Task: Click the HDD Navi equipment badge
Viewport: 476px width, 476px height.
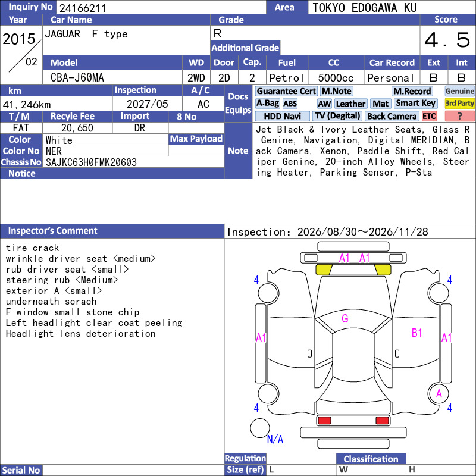Action: 282,116
